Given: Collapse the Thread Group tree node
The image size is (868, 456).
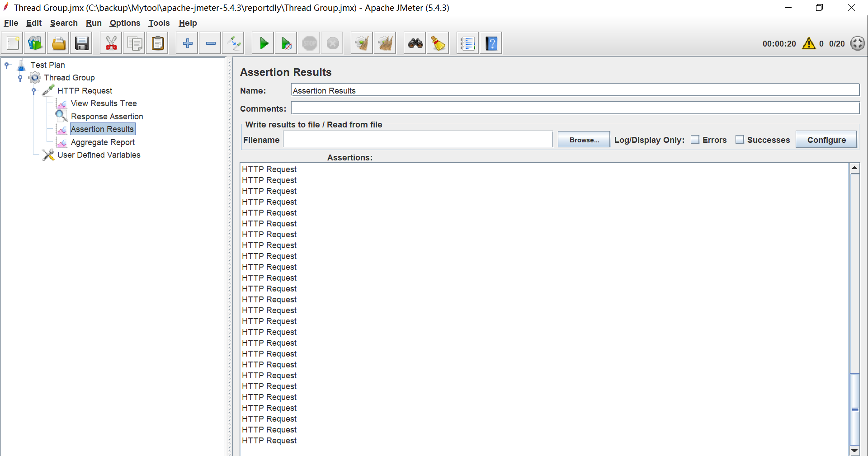Looking at the screenshot, I should (x=20, y=78).
